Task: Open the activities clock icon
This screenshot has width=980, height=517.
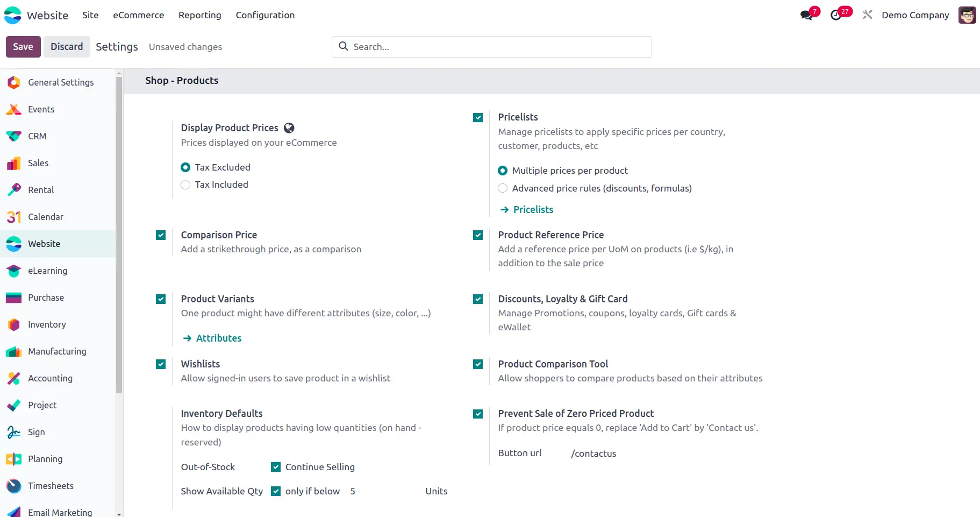Action: coord(836,15)
